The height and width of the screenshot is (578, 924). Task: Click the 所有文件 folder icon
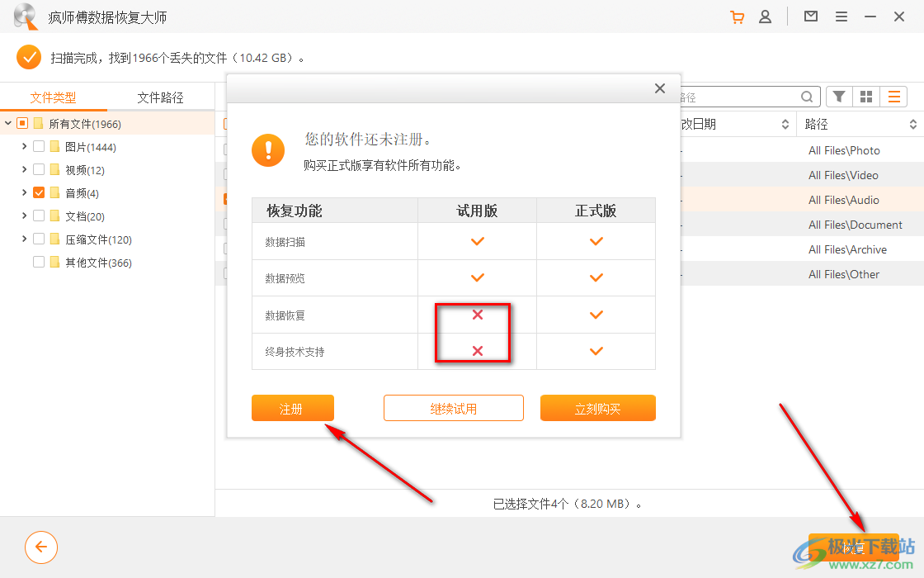pyautogui.click(x=39, y=123)
